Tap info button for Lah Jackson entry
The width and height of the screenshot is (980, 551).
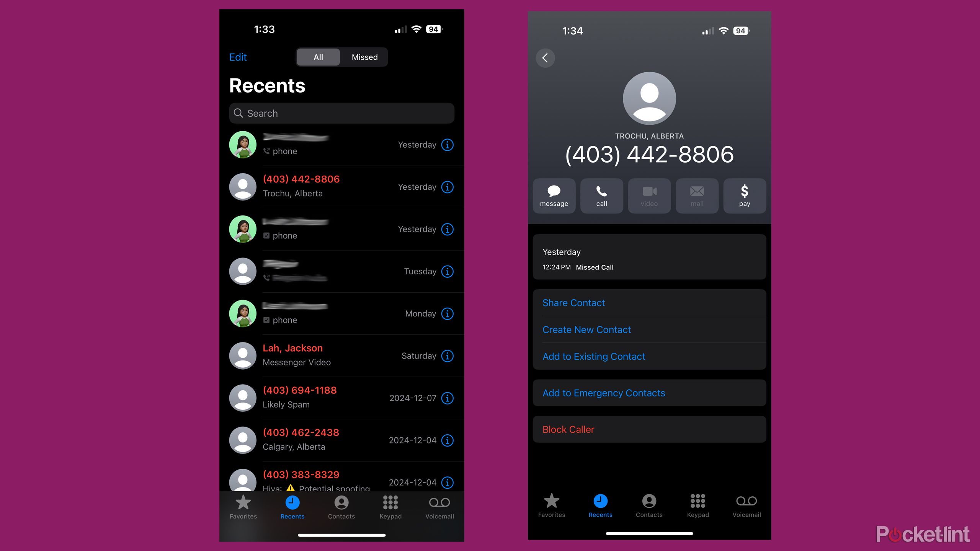448,355
